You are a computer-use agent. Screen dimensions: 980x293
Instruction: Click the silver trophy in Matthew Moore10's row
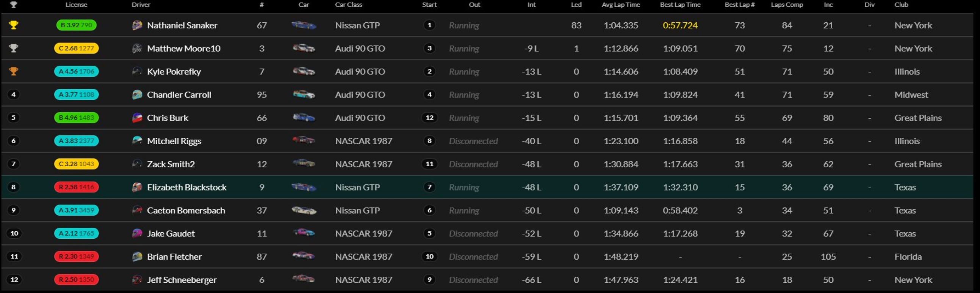tap(14, 48)
